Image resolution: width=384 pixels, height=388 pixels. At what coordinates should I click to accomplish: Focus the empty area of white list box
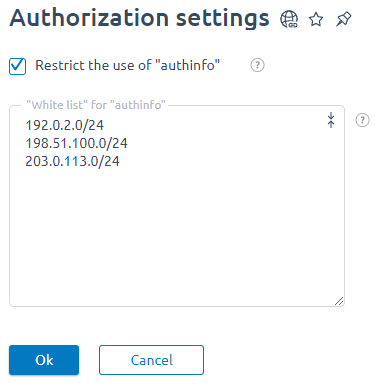click(x=177, y=233)
